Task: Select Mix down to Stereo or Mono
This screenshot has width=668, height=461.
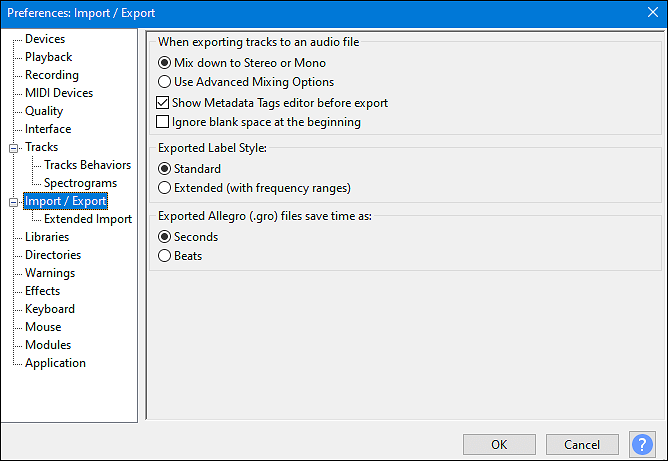Action: coord(164,63)
